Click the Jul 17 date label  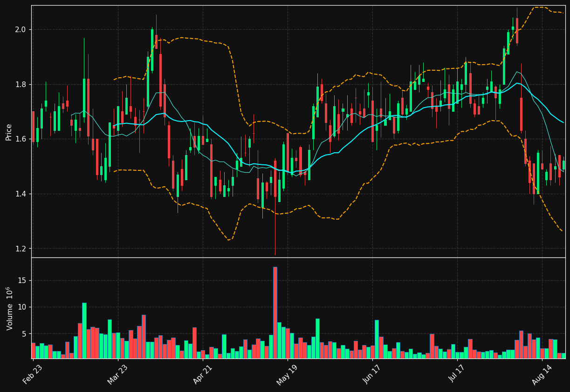[x=457, y=374]
